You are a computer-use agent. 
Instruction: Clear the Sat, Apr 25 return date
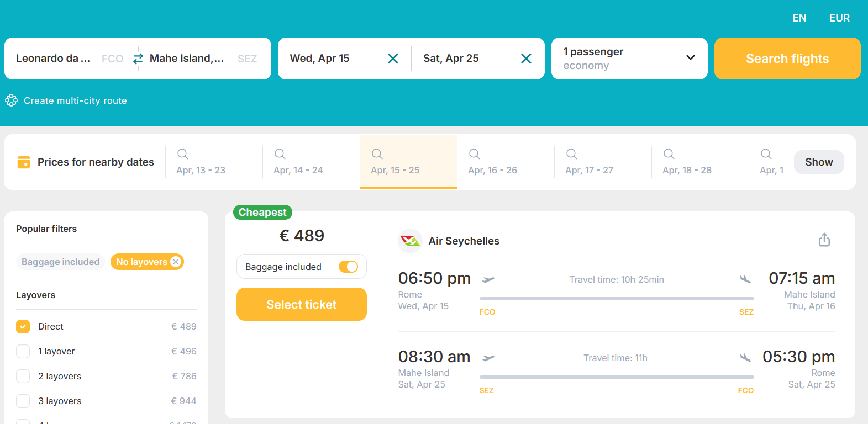[x=526, y=58]
